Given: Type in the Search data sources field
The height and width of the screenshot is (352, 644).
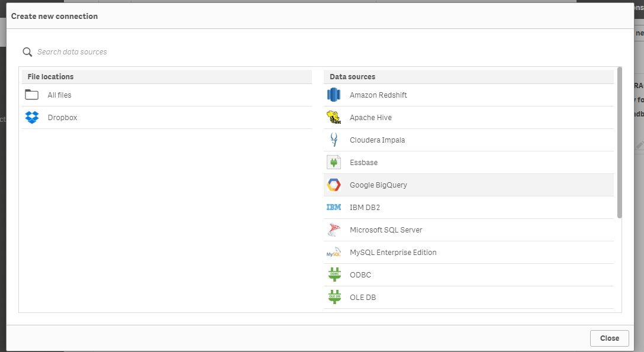Looking at the screenshot, I should [x=178, y=52].
